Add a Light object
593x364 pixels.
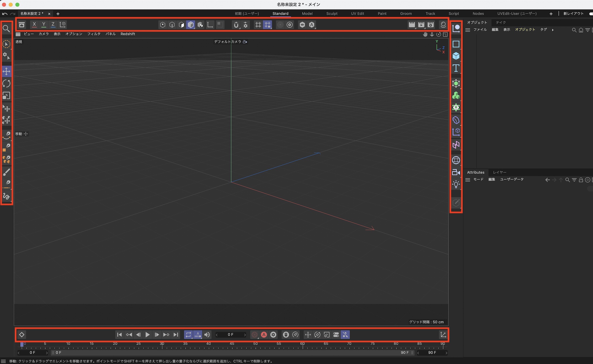456,185
